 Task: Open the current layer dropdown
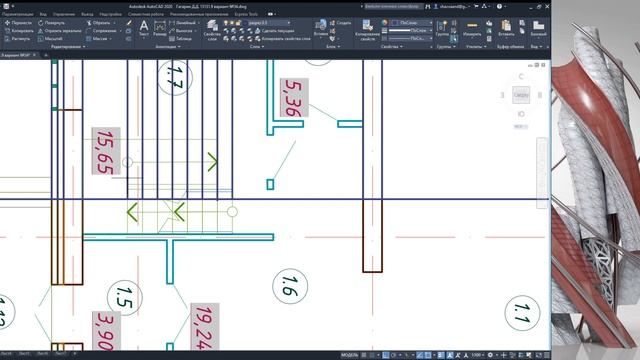290,23
